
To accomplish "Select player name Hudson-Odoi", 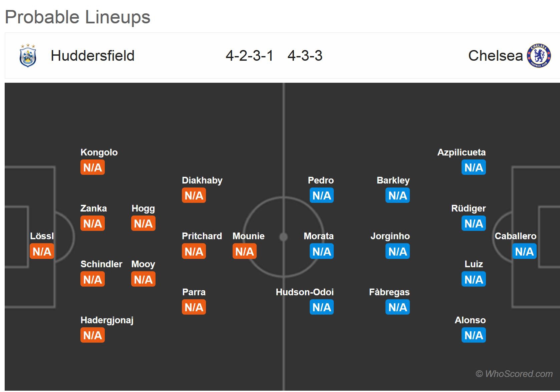I will (305, 292).
